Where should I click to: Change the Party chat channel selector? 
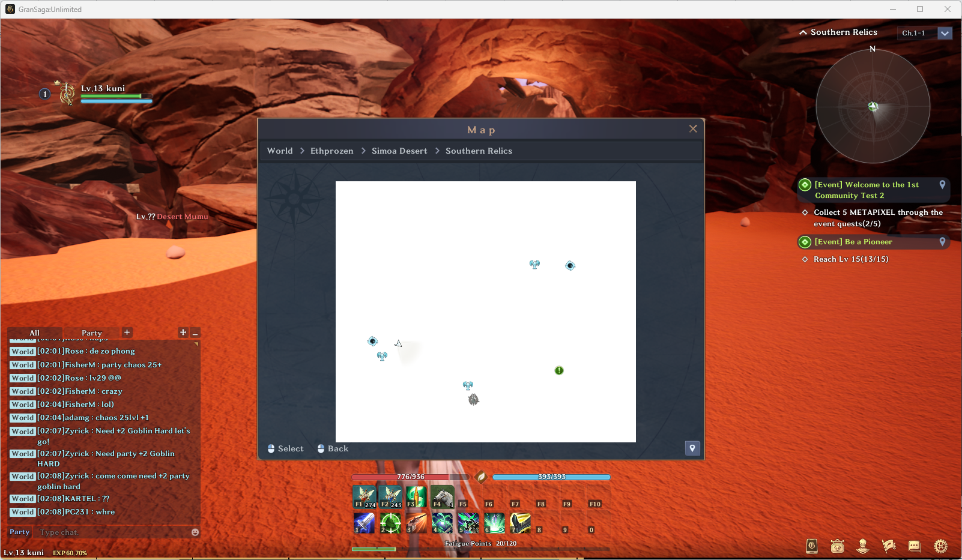tap(19, 532)
